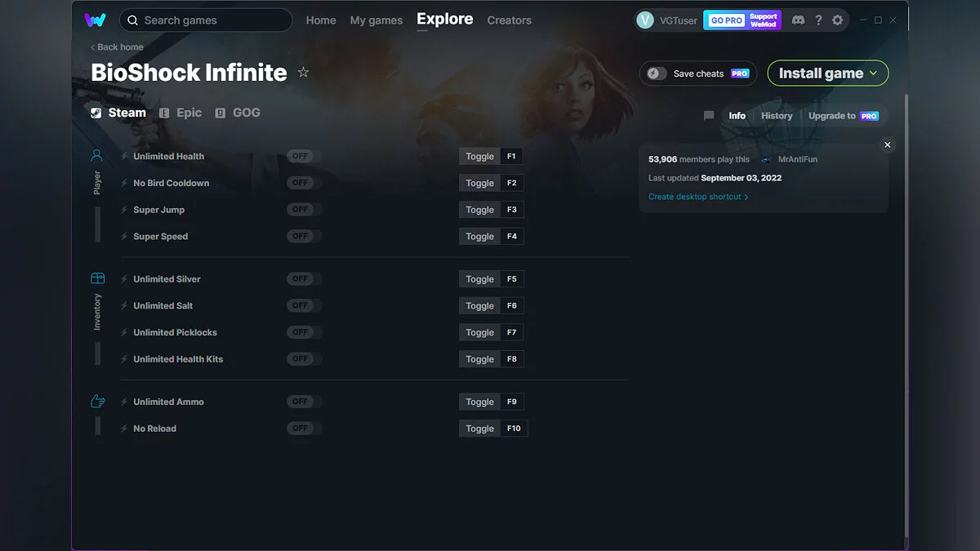Click the F8 hotkey box

(x=512, y=359)
